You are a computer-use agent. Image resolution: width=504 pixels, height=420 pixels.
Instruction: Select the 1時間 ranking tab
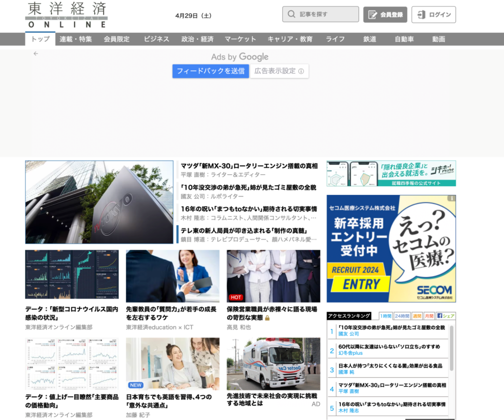tap(385, 316)
